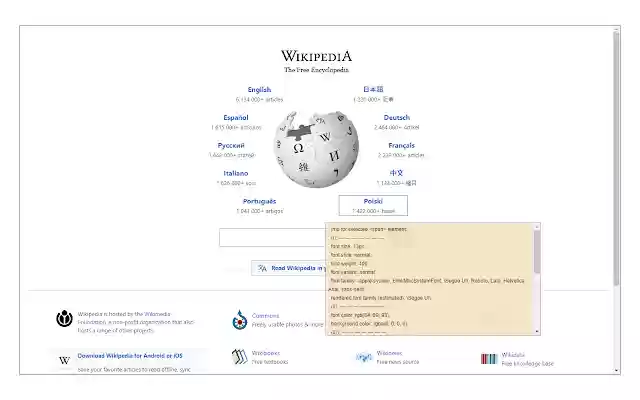This screenshot has width=640, height=400.
Task: Open the English Wikipedia link
Action: (x=259, y=89)
